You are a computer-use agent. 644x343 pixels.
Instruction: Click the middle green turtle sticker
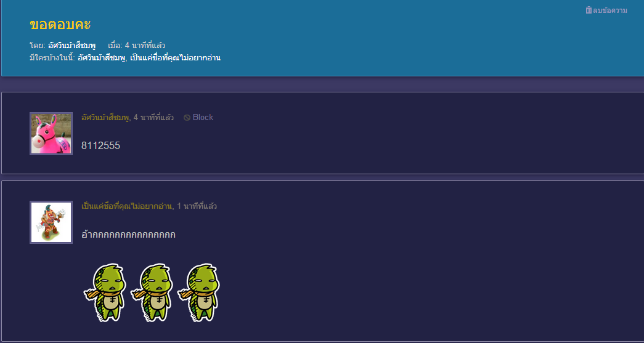coord(152,293)
